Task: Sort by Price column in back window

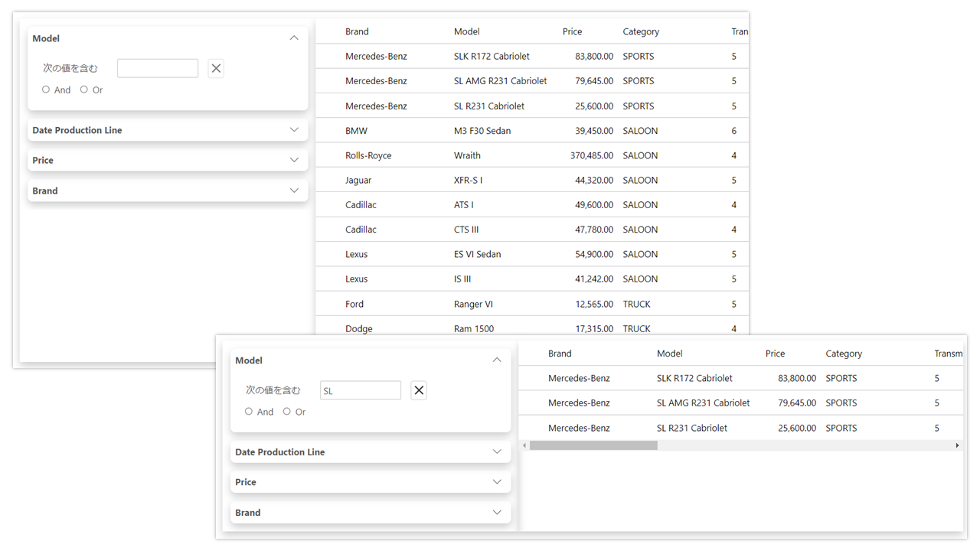Action: click(x=572, y=31)
